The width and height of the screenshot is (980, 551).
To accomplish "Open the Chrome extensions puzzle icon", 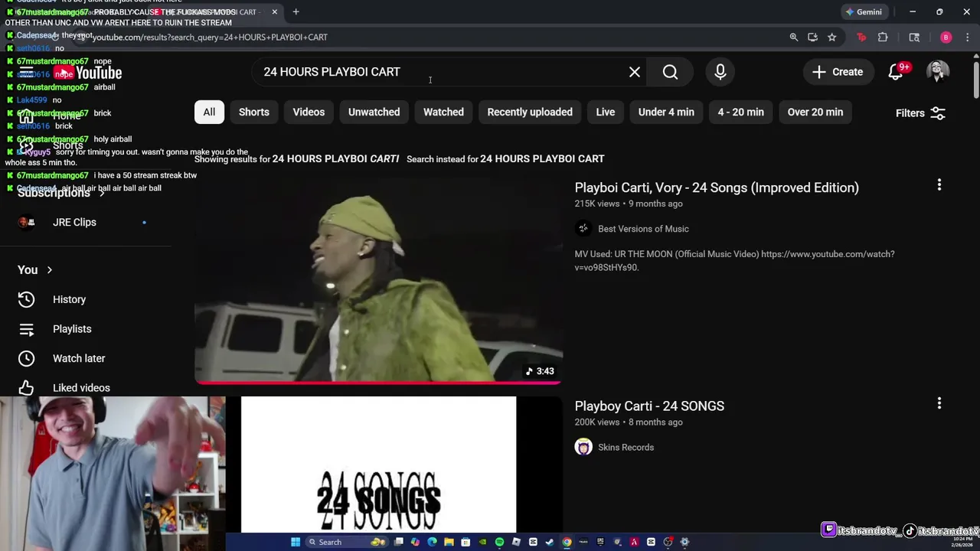I will point(883,37).
